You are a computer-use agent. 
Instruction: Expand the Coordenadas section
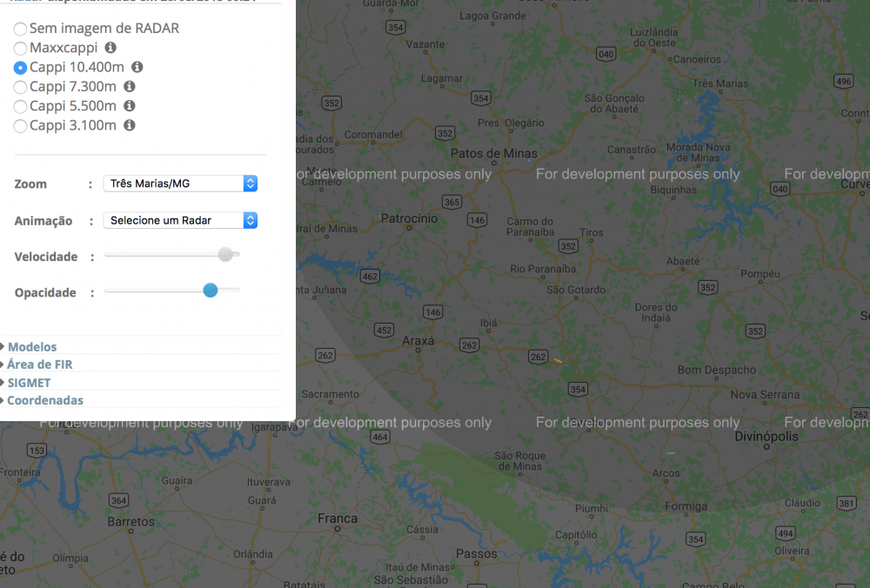click(44, 400)
